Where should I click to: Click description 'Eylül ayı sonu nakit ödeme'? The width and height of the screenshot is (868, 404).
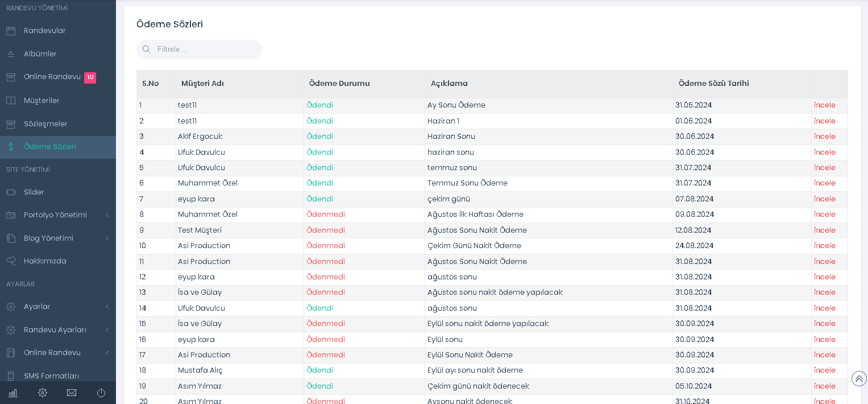pyautogui.click(x=475, y=370)
